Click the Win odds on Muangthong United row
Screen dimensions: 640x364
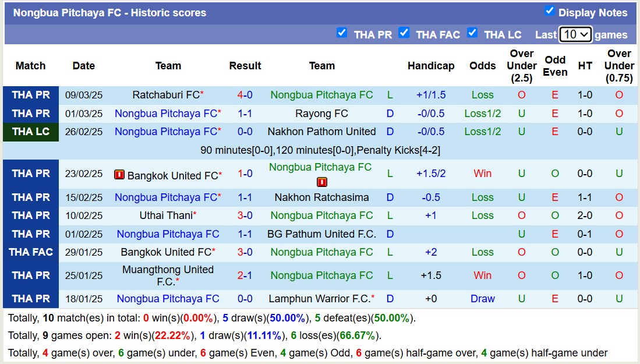tap(482, 275)
